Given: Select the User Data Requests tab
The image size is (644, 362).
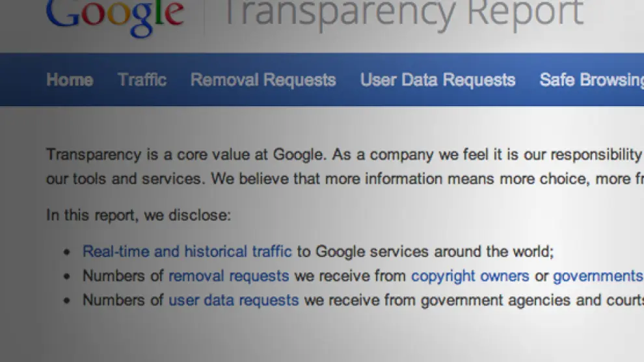Looking at the screenshot, I should point(438,80).
